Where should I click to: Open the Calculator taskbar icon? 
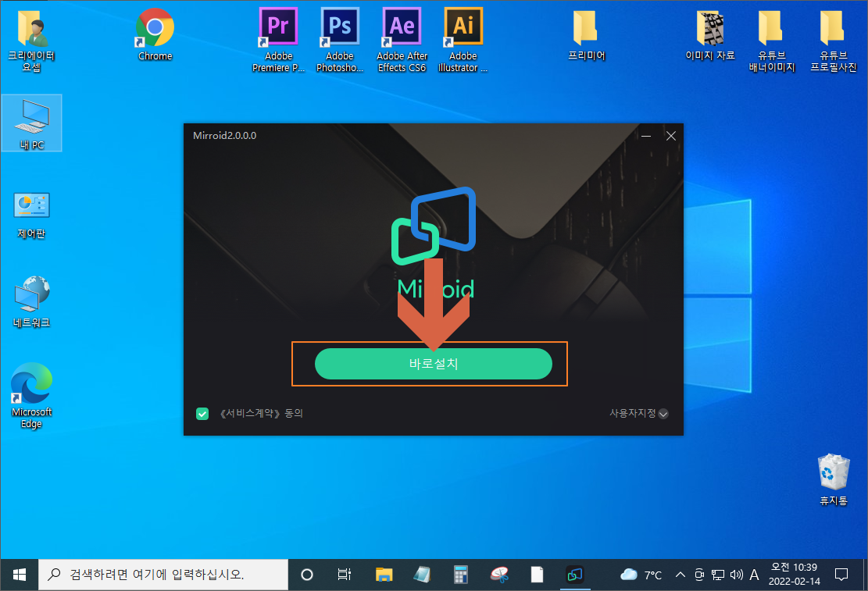tap(461, 575)
